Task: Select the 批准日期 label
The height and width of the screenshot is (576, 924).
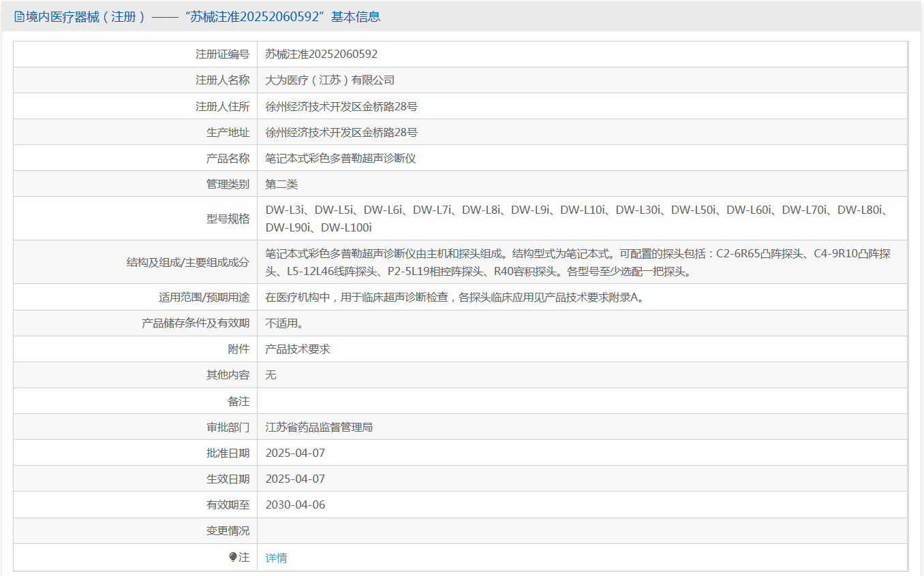Action: pos(228,453)
